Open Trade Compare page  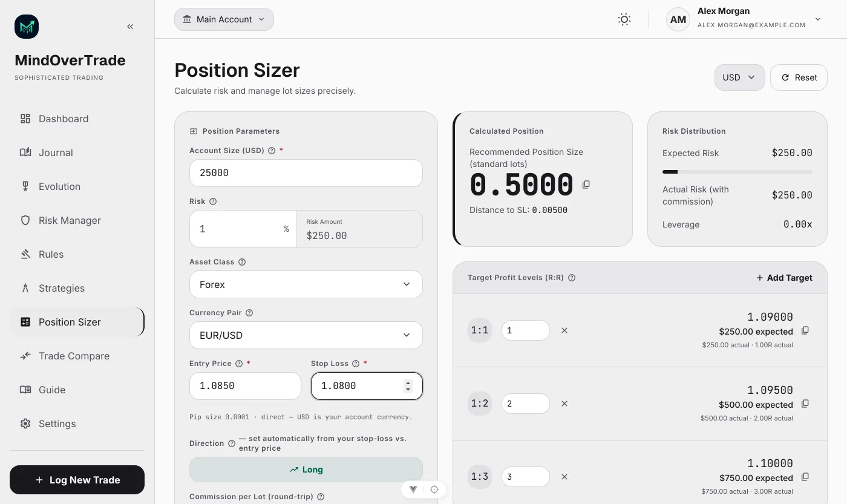pyautogui.click(x=77, y=356)
